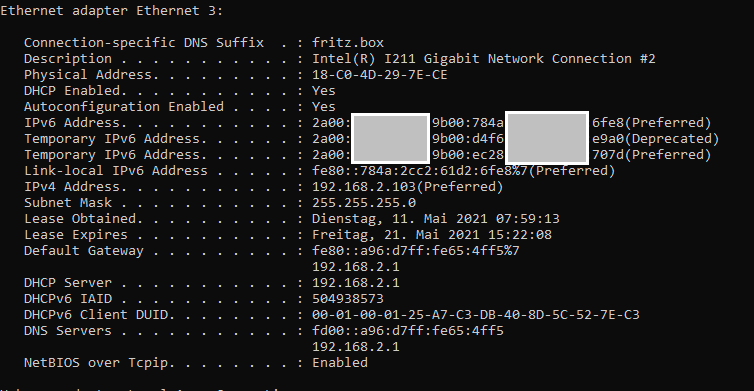The image size is (754, 391).
Task: Click the subnet mask 255.255.255.0
Action: [364, 202]
